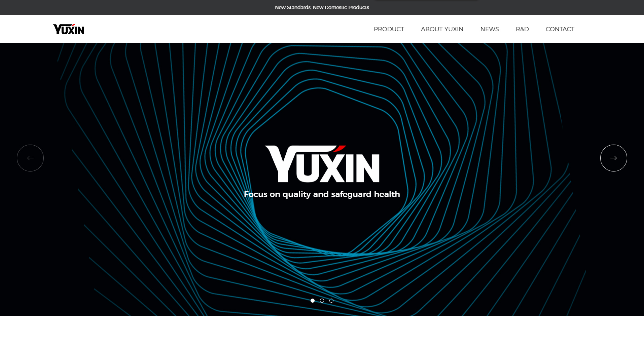644x347 pixels.
Task: Click empty header space between logo and PRODUCT
Action: (219, 29)
